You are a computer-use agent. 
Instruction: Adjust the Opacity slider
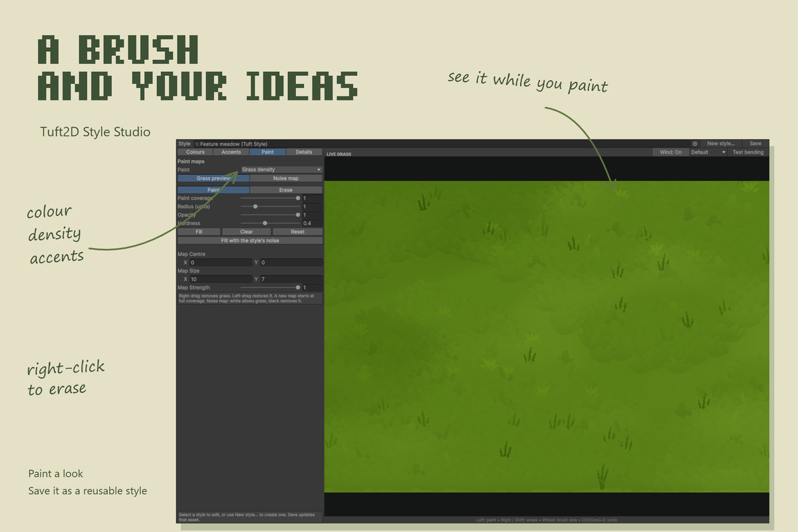coord(270,215)
